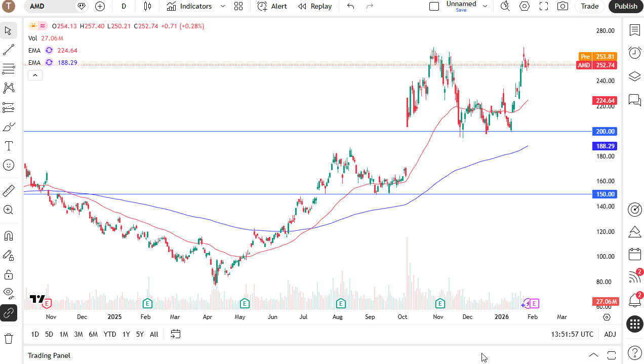Screen dimensions: 644x364
Task: Open indicator templates grid
Action: (238, 6)
